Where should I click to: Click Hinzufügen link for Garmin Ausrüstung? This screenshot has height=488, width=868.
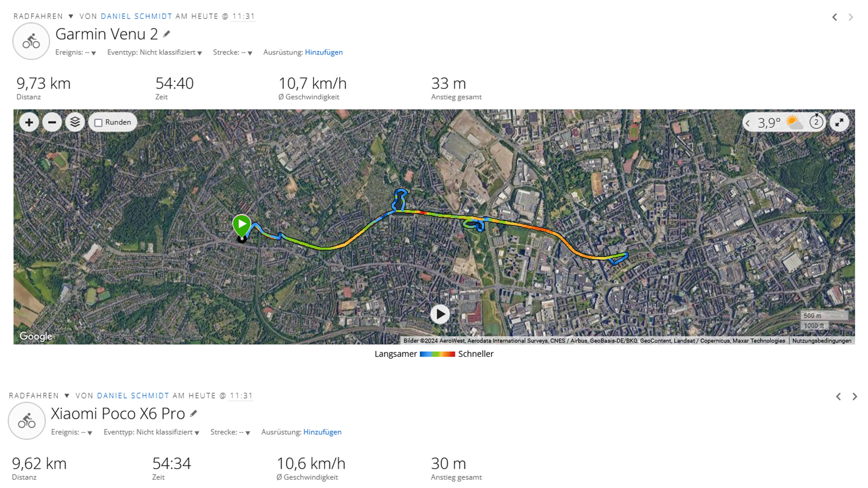[x=324, y=52]
